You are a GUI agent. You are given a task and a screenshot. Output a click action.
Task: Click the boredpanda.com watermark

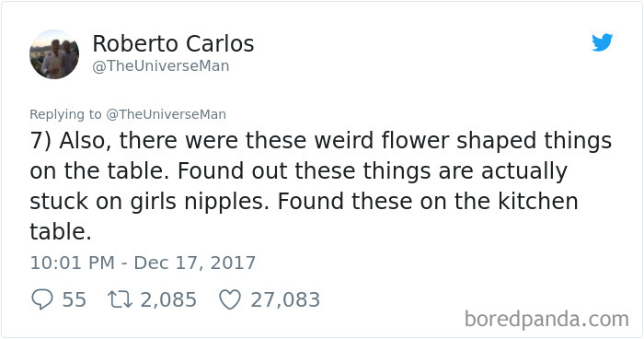tap(546, 320)
